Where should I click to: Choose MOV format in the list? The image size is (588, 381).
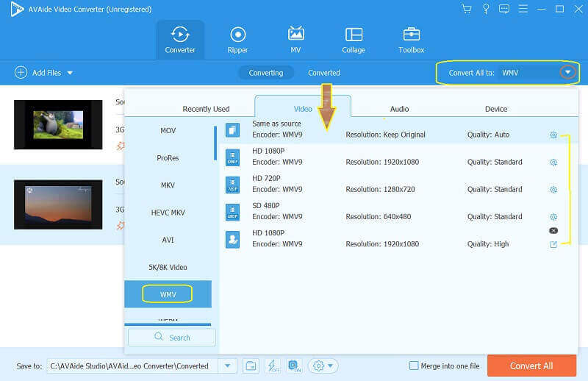[x=168, y=131]
